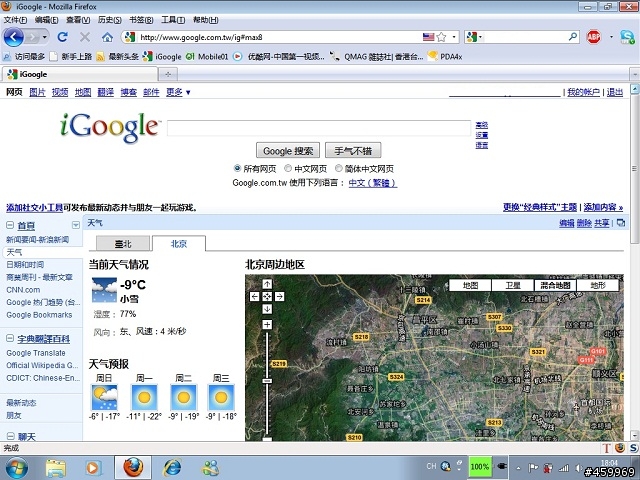640x480 pixels.
Task: Zoom in map with plus button
Action: pyautogui.click(x=267, y=324)
